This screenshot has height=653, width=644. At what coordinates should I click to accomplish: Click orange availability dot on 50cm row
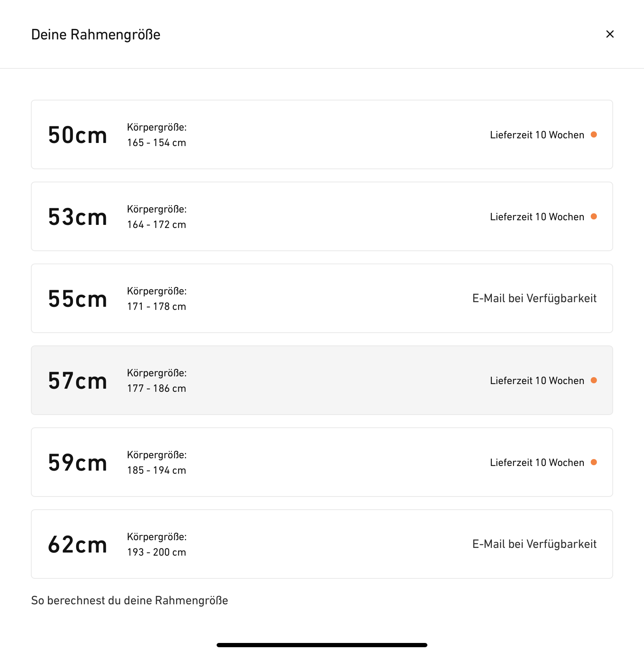(594, 134)
